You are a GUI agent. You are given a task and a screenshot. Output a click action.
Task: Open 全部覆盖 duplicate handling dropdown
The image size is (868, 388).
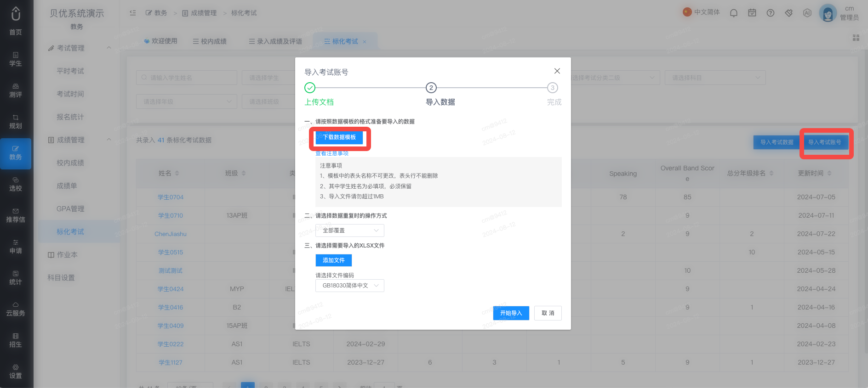coord(350,231)
